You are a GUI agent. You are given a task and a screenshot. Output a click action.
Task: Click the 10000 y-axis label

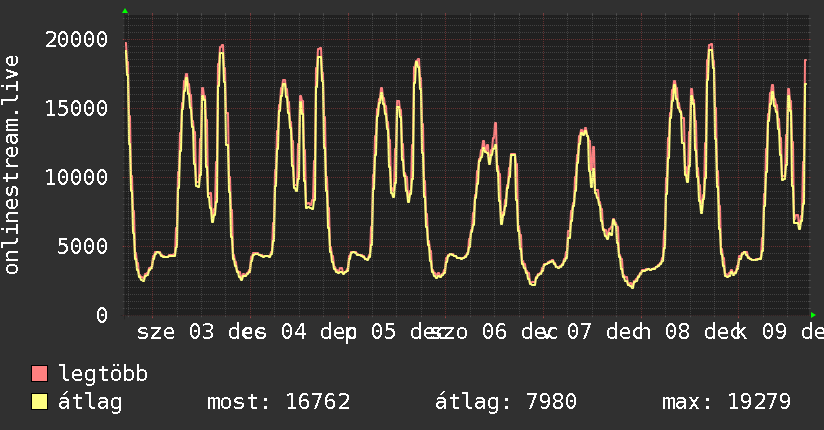(76, 177)
